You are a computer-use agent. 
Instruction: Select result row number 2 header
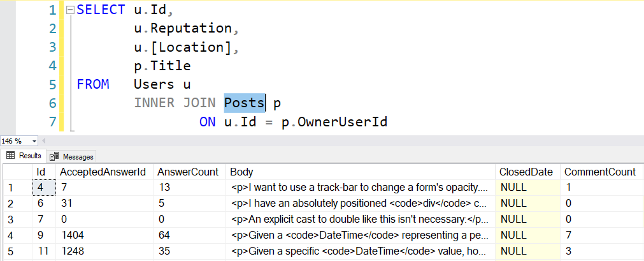[x=17, y=204]
